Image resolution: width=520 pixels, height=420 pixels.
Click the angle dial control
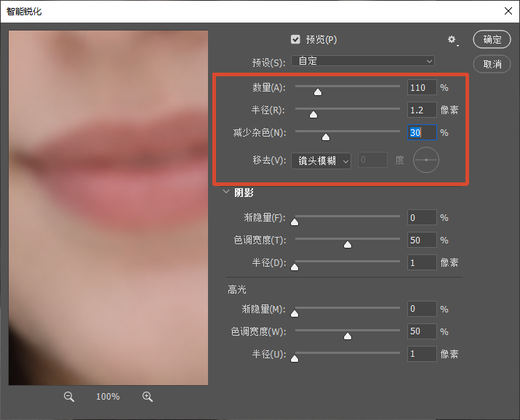click(x=426, y=160)
